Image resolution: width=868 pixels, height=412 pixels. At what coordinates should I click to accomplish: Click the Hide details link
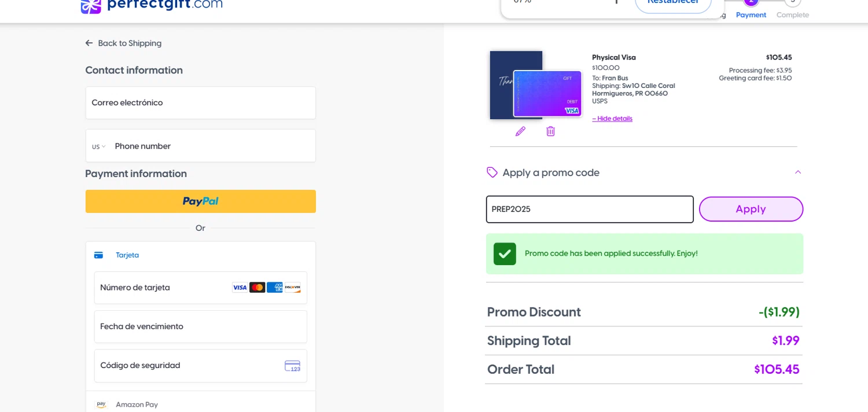pos(612,119)
